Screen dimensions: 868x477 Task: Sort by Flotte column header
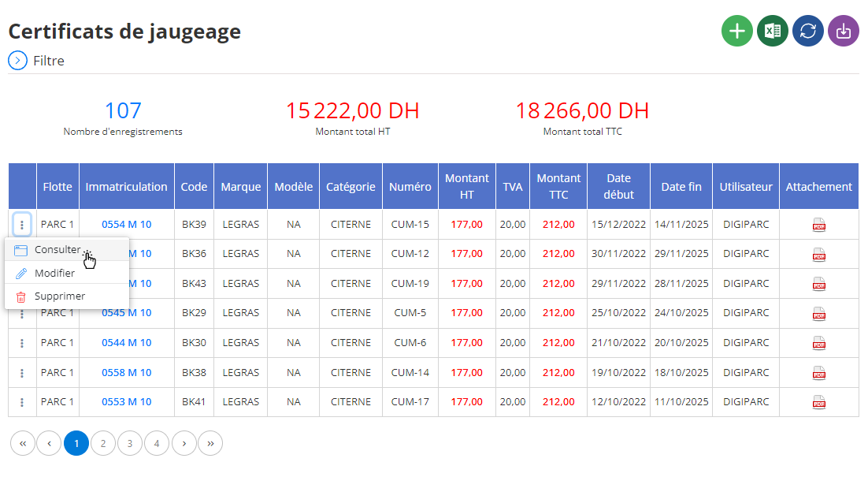pos(57,187)
